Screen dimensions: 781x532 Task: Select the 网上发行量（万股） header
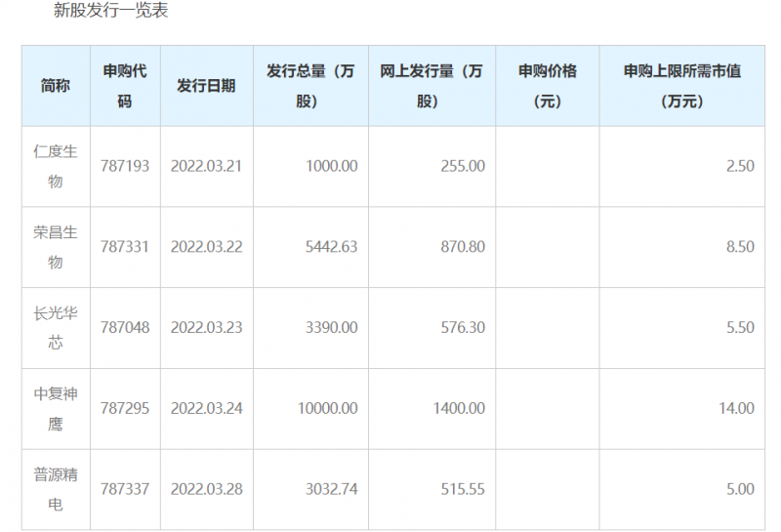432,86
